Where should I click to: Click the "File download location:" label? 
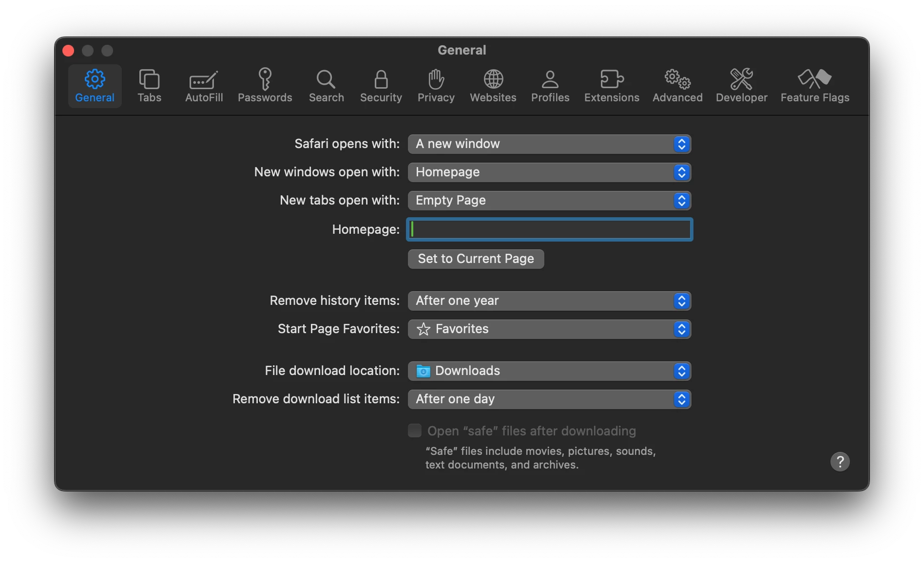(332, 371)
